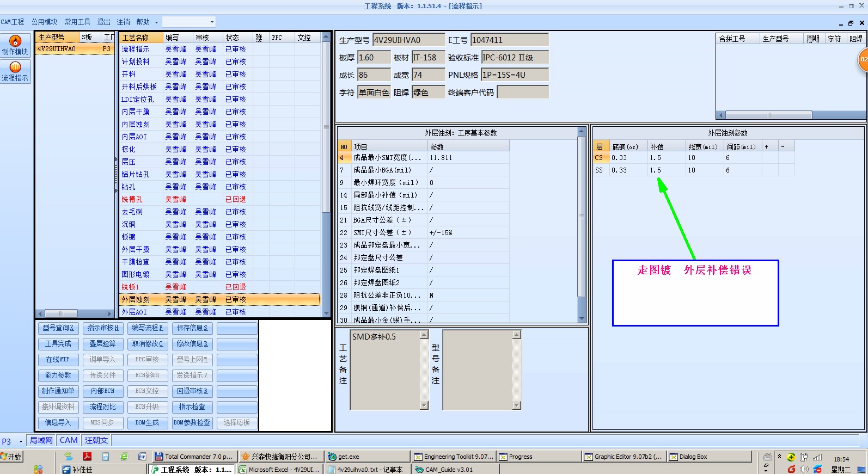The width and height of the screenshot is (868, 474).
Task: Click the 生产型号 input field 4V29UIHVA0
Action: (408, 40)
